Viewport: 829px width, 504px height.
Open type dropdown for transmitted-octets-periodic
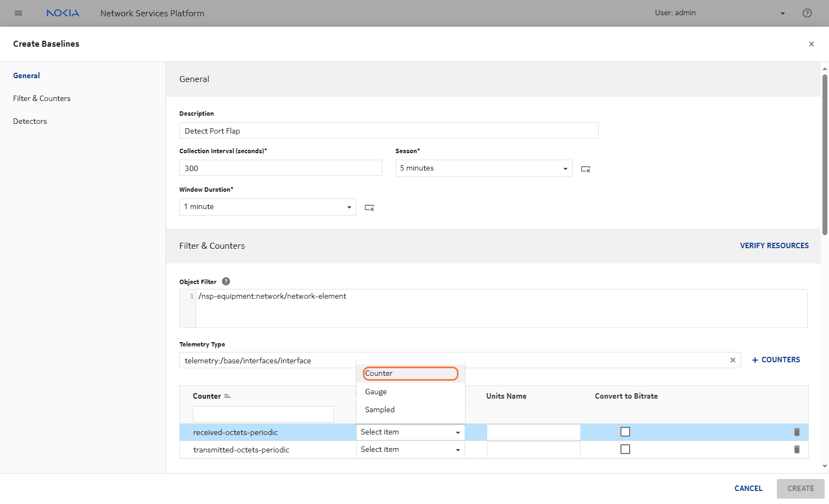pos(410,449)
